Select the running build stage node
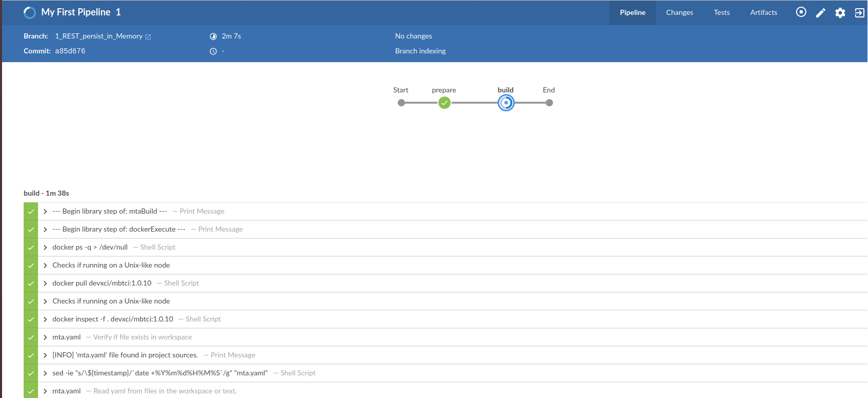This screenshot has width=868, height=398. (506, 103)
